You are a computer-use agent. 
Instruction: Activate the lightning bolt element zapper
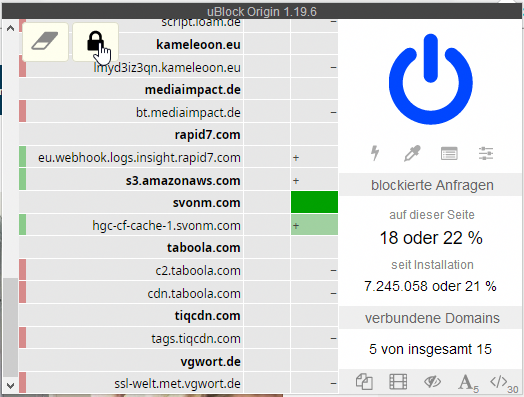point(375,153)
